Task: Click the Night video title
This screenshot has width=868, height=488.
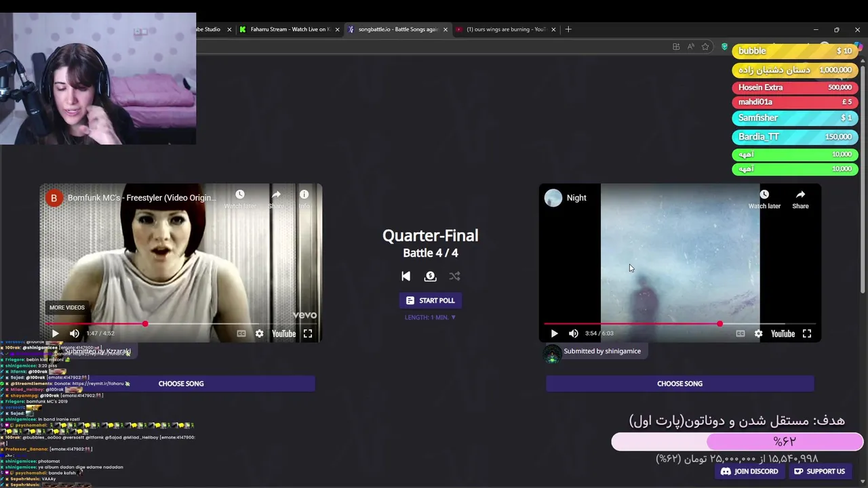Action: click(x=576, y=198)
